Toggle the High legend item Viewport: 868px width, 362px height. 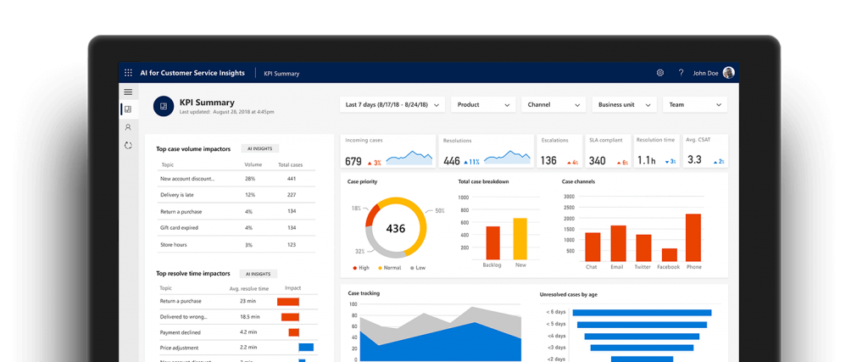(x=361, y=268)
